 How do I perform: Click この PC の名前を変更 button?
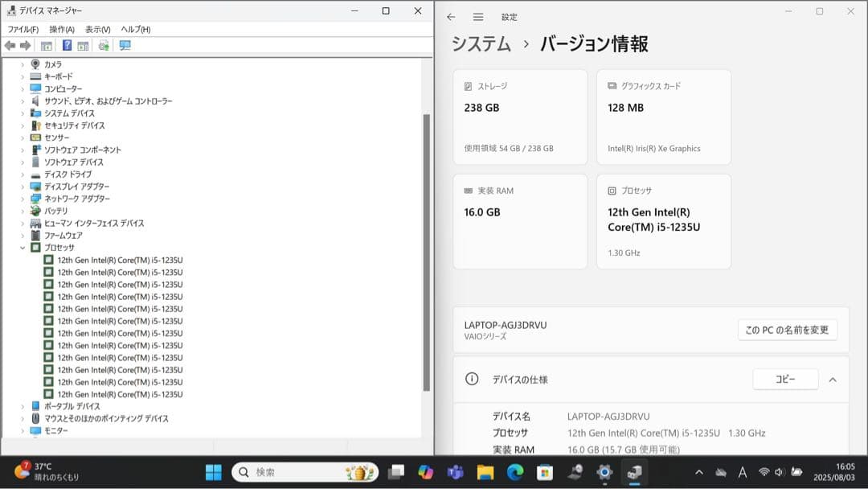787,330
